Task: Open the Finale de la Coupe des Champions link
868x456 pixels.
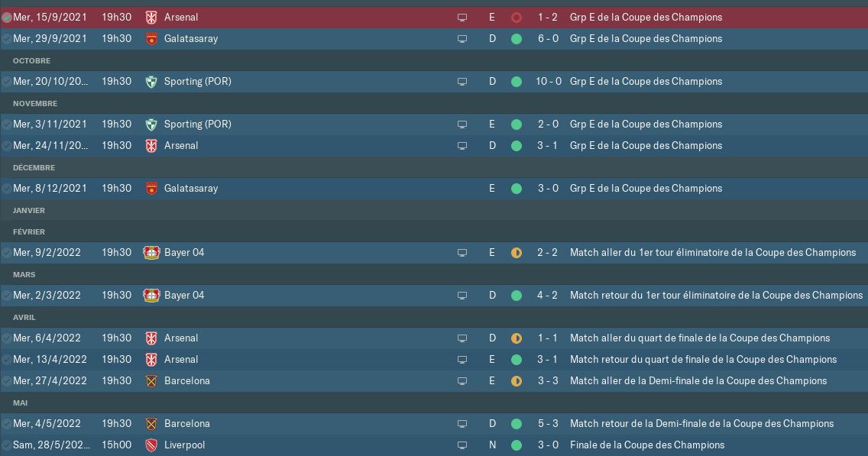Action: click(647, 445)
